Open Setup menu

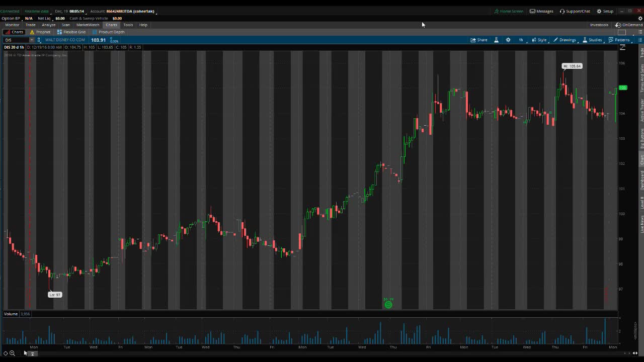605,11
